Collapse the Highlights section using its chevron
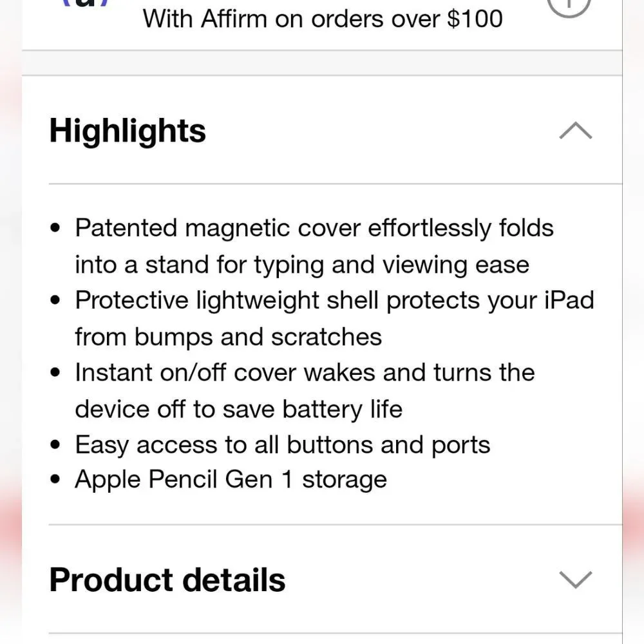Viewport: 644px width, 644px height. [x=575, y=131]
